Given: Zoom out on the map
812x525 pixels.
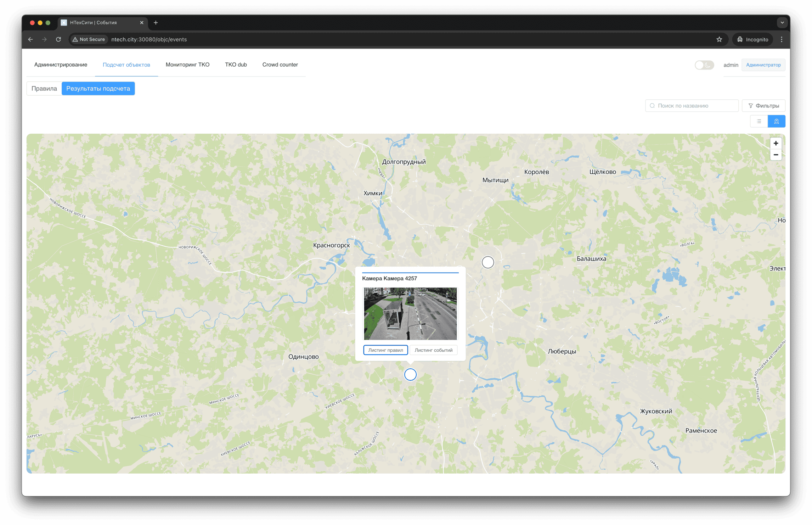Looking at the screenshot, I should point(776,155).
